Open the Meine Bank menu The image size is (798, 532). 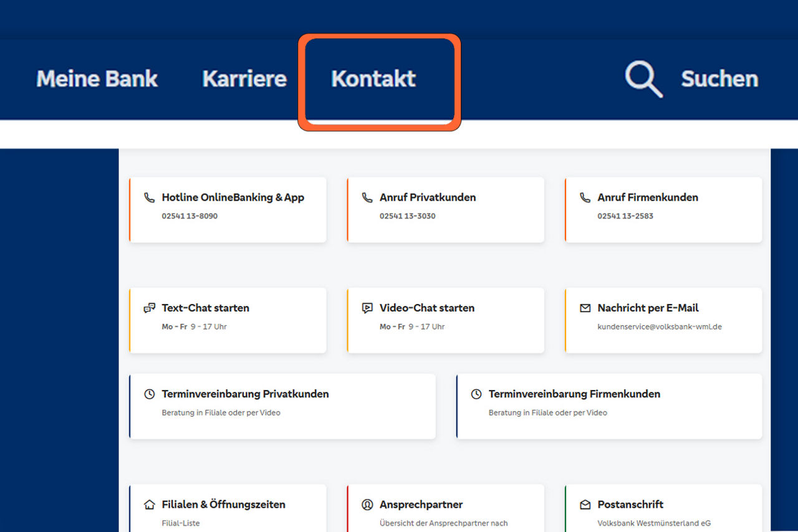(x=97, y=79)
